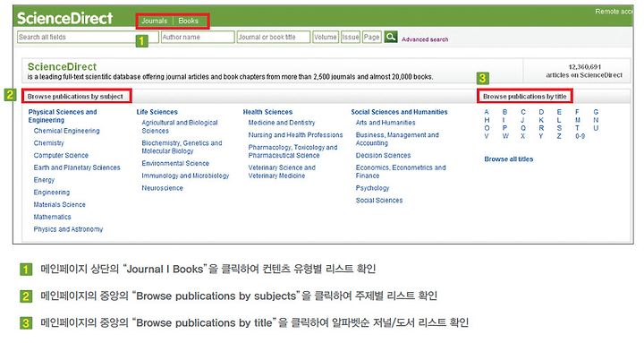Click the Search all fields box
Screen dimensions: 644x343
pyautogui.click(x=88, y=37)
